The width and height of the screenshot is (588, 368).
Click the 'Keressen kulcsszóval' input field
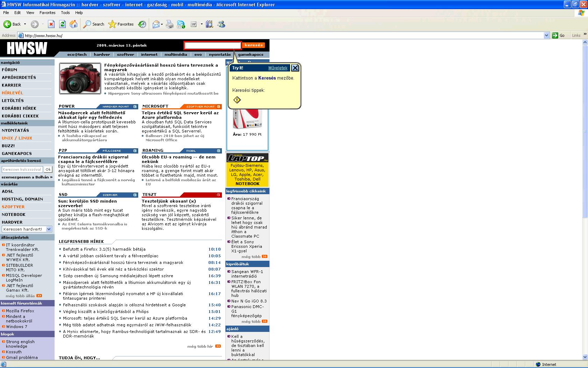(22, 169)
